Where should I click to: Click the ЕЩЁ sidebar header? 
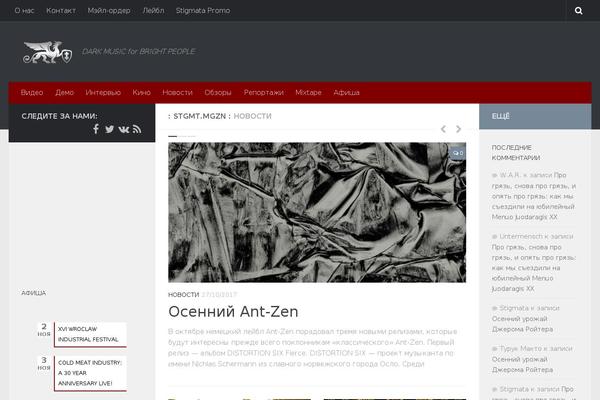pyautogui.click(x=501, y=116)
